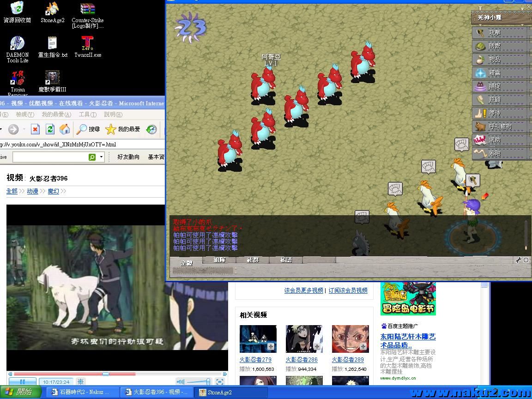Click the green search button in Live toolbar

[92, 157]
